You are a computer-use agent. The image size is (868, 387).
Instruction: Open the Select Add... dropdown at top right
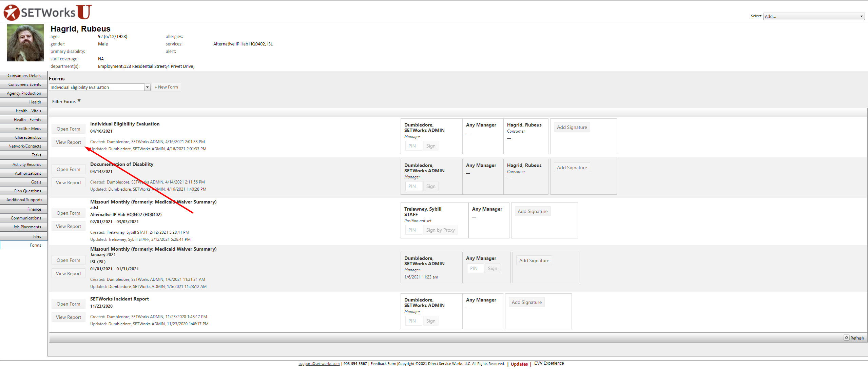[813, 16]
